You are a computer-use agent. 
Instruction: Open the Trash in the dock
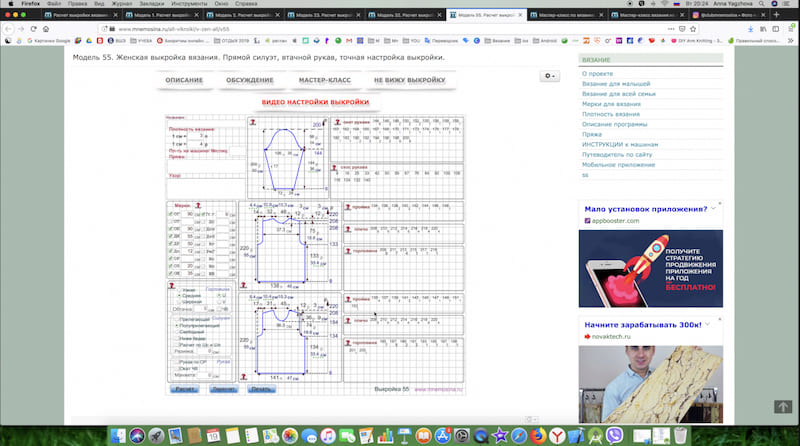[x=680, y=436]
